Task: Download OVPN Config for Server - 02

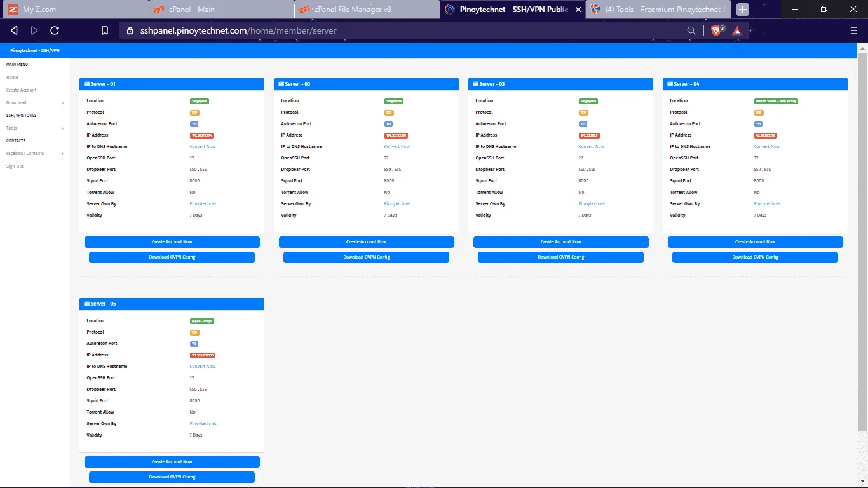Action: coord(366,257)
